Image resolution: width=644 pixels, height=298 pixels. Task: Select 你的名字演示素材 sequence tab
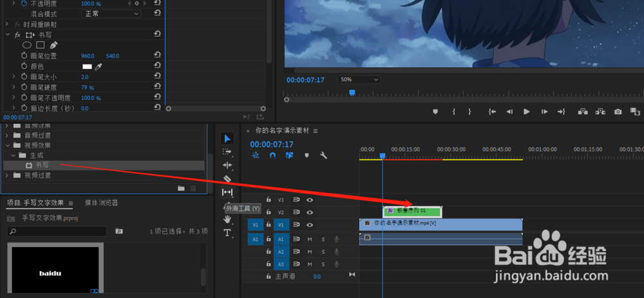(x=282, y=131)
